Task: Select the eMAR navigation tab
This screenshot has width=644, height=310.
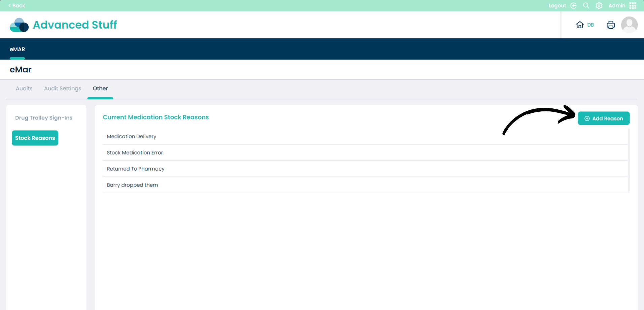Action: pyautogui.click(x=17, y=49)
